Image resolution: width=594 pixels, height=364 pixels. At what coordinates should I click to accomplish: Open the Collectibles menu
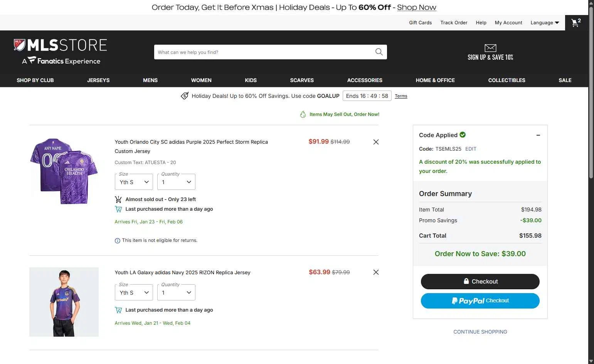tap(506, 80)
